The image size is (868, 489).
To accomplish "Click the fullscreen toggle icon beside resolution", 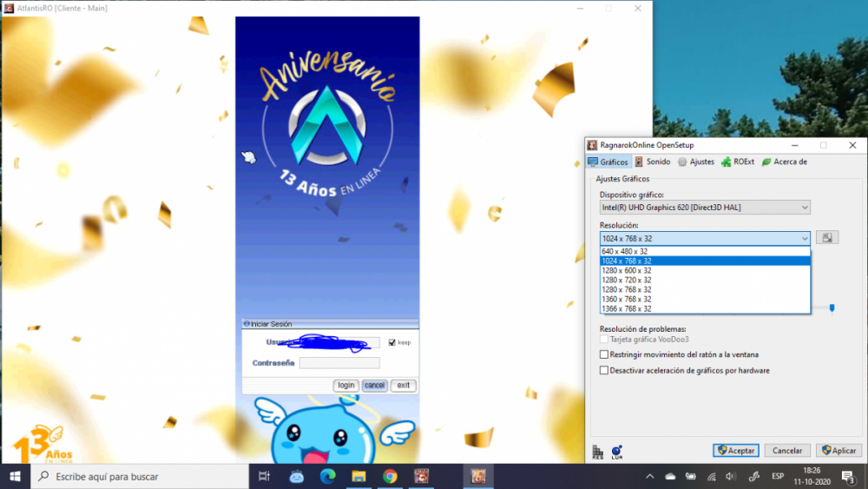I will pyautogui.click(x=827, y=238).
